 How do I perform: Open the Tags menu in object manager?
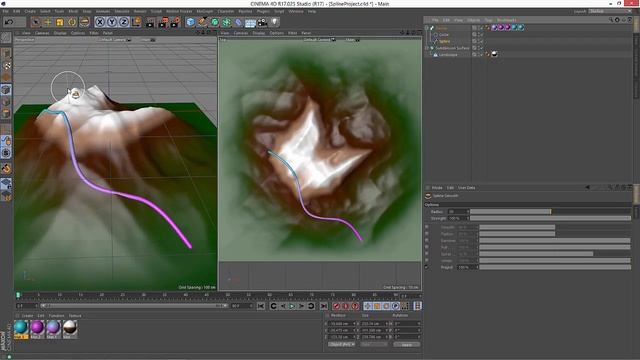(x=488, y=20)
